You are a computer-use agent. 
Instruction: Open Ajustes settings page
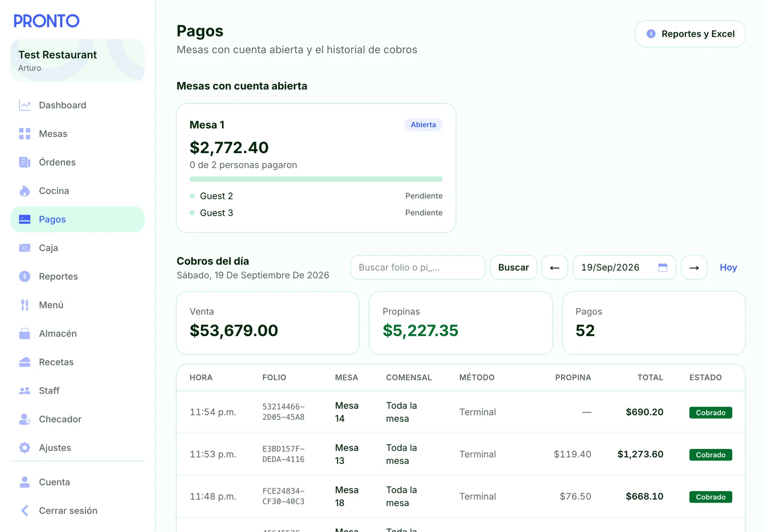pyautogui.click(x=78, y=448)
